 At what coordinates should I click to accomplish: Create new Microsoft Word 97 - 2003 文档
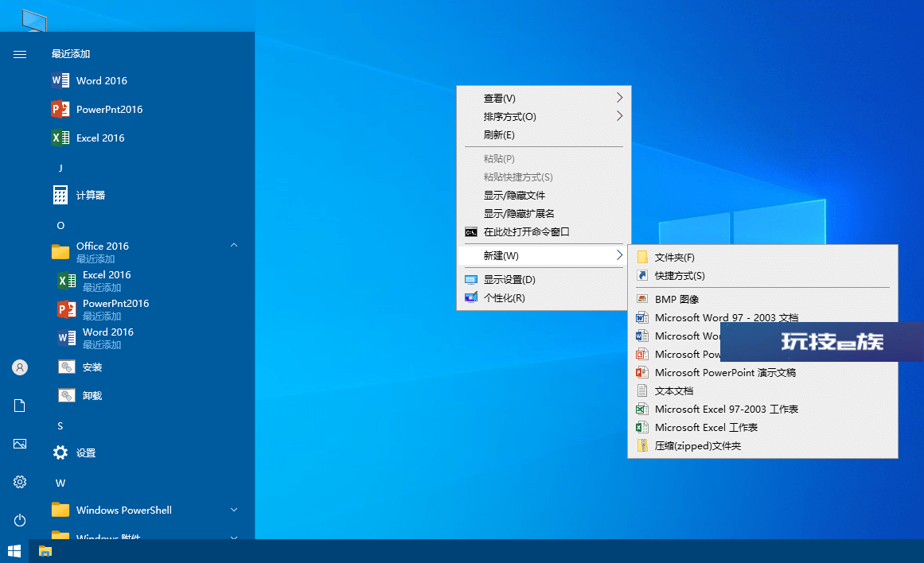pos(762,316)
